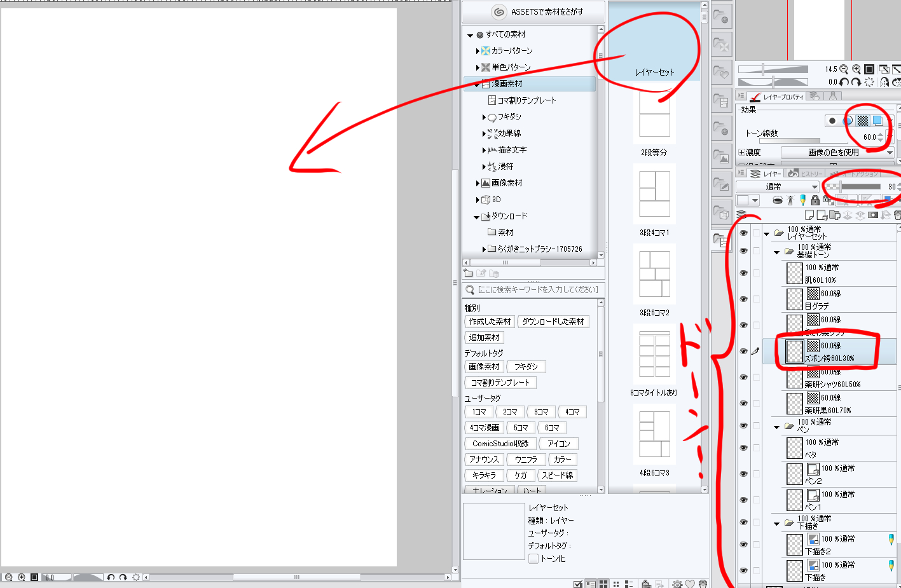
Task: Click the lock transparent pixels icon
Action: (829, 200)
